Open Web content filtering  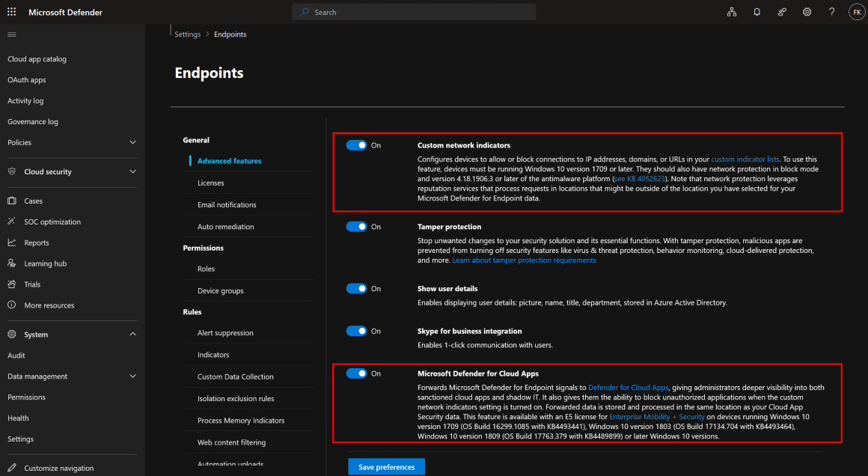[x=231, y=442]
